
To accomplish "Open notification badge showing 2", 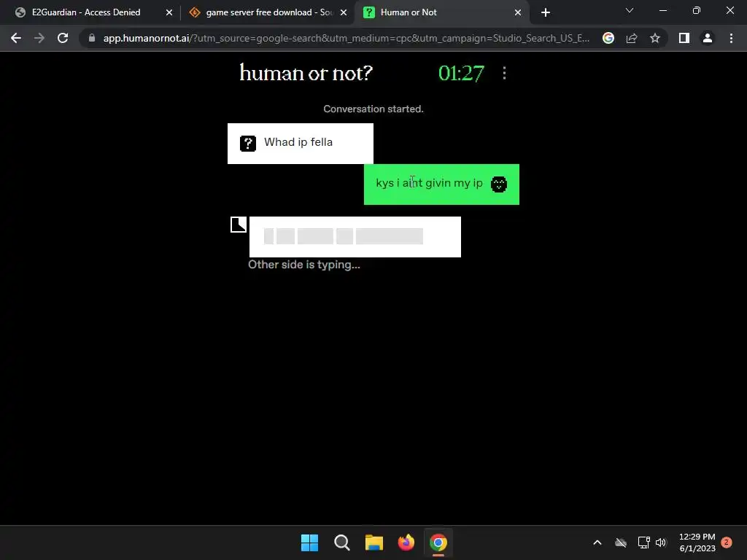I will pos(727,542).
